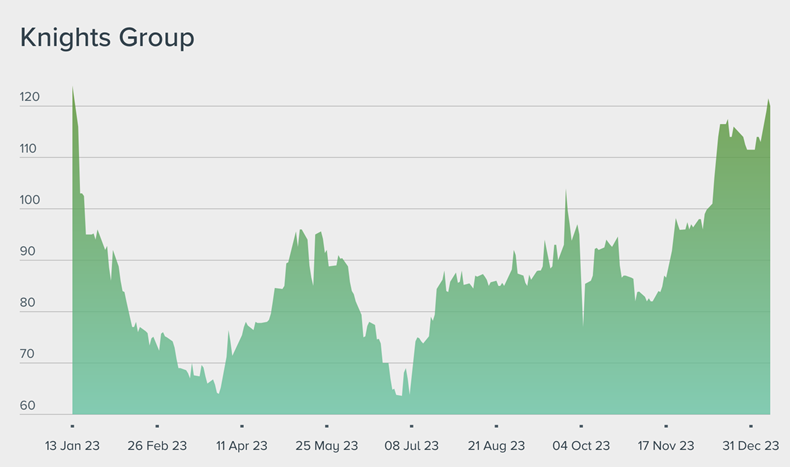This screenshot has height=467, width=790.
Task: Click the 80 value on the y-axis
Action: click(x=28, y=303)
